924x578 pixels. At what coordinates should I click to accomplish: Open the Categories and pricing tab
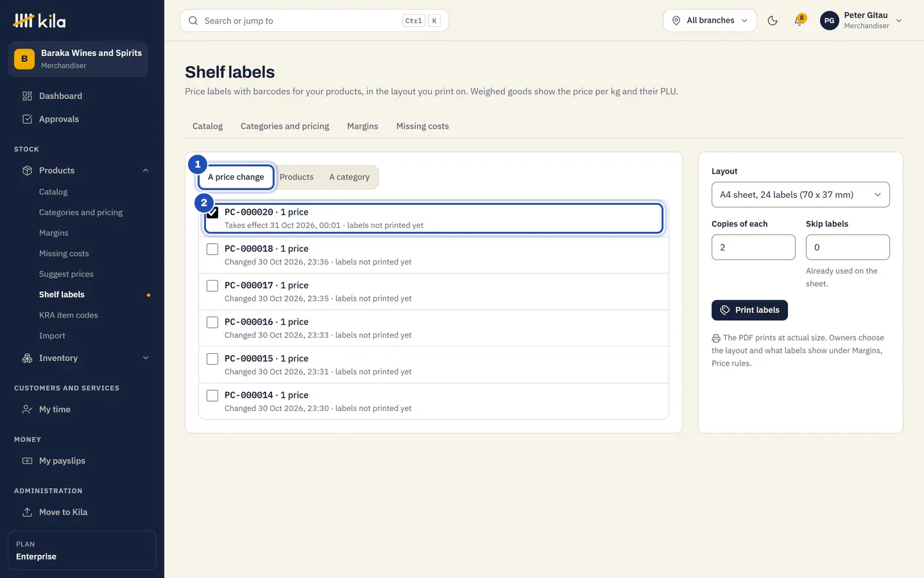[285, 127]
